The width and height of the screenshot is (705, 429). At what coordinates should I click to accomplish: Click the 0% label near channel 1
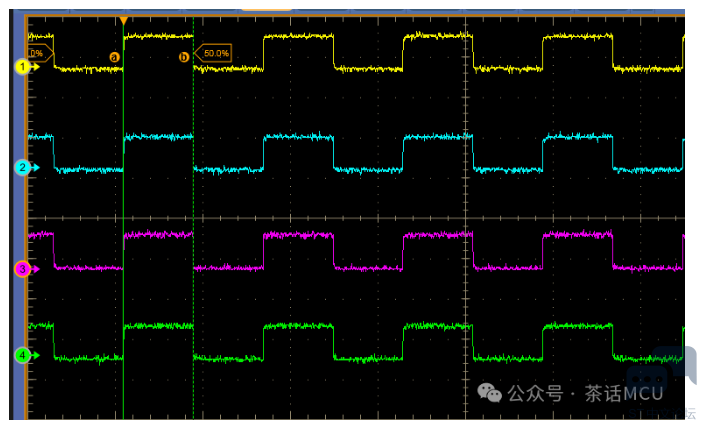(x=37, y=53)
